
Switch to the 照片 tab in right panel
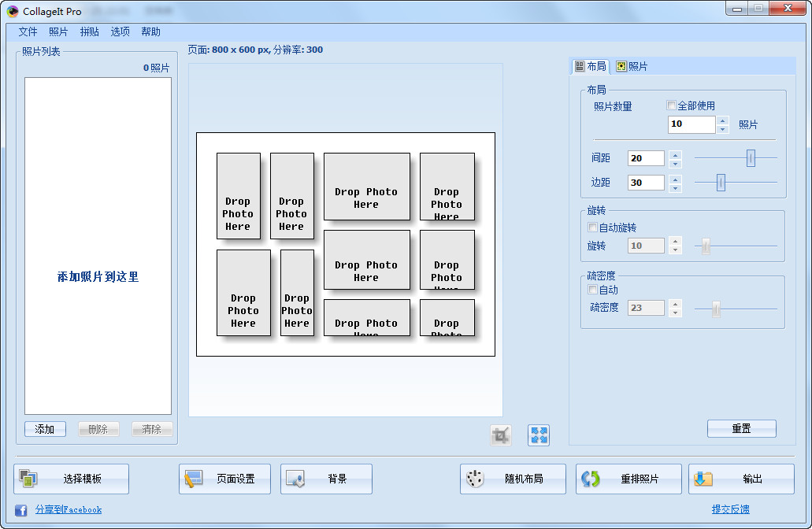[x=632, y=66]
